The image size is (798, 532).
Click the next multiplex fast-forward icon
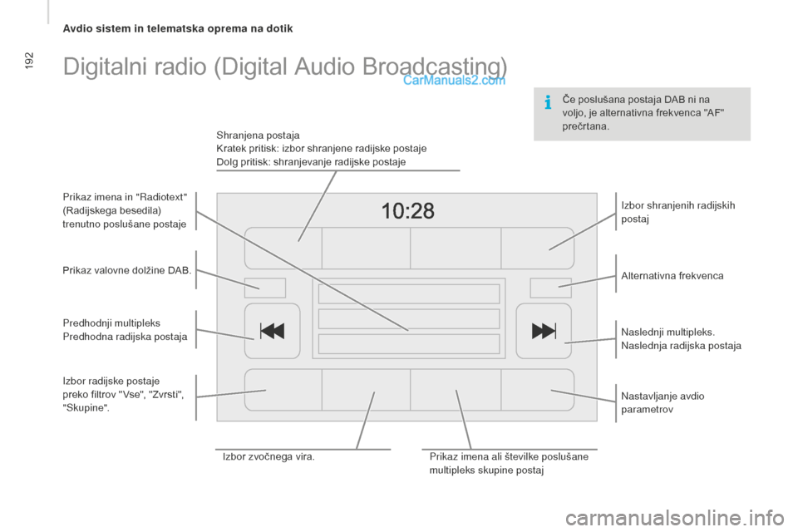(x=544, y=331)
